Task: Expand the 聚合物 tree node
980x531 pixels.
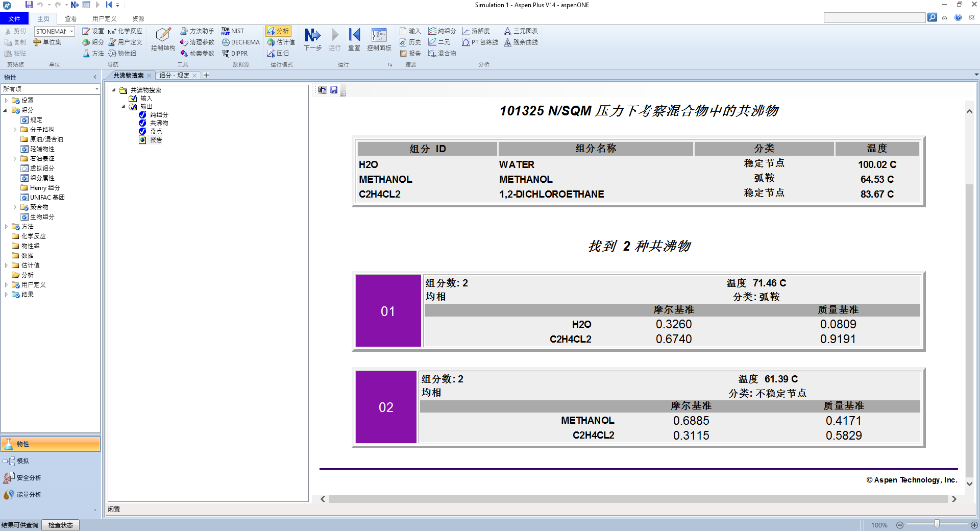Action: point(15,207)
